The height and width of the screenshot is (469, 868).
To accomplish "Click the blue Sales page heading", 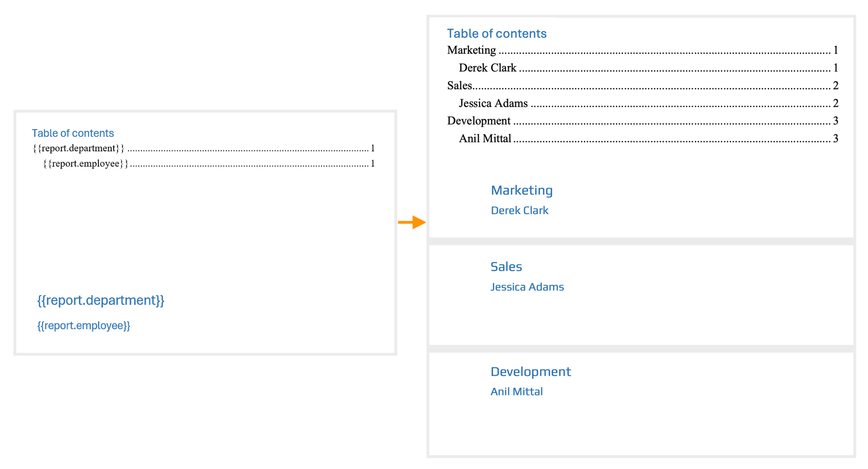I will coord(506,267).
